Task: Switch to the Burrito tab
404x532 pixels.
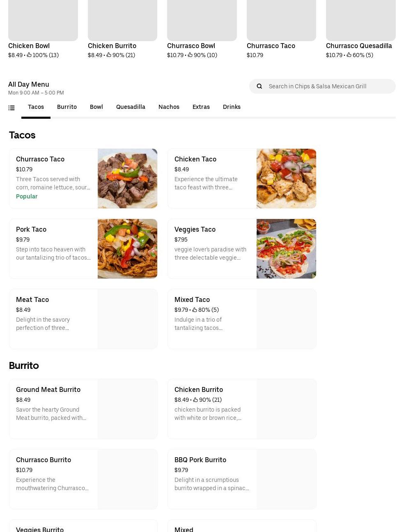Action: pyautogui.click(x=67, y=107)
